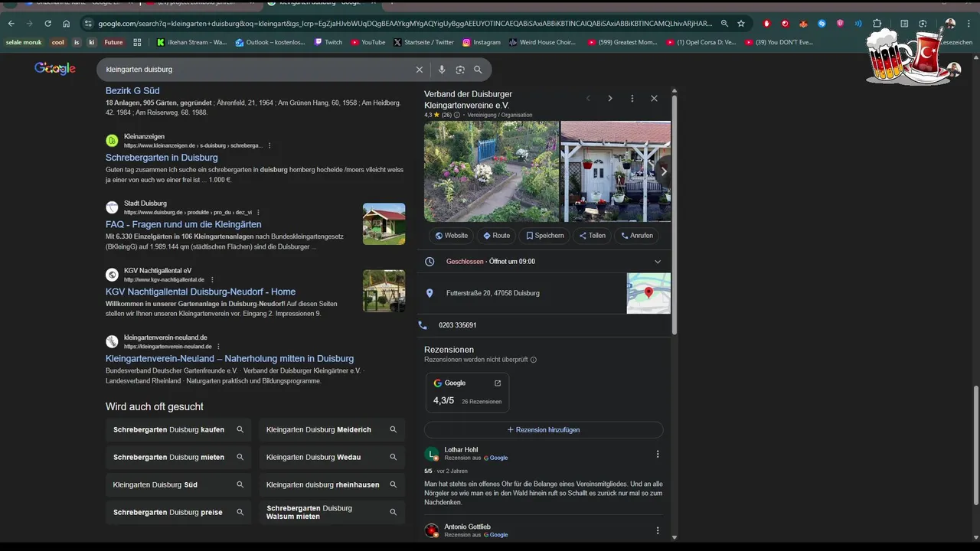Go to the Google logo home
This screenshot has height=551, width=980.
[x=55, y=69]
